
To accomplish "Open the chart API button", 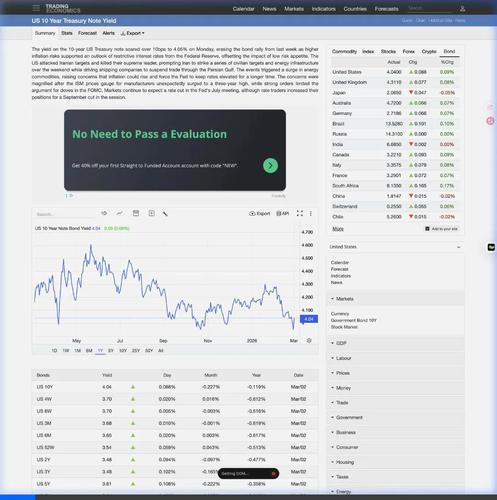I will coord(283,213).
